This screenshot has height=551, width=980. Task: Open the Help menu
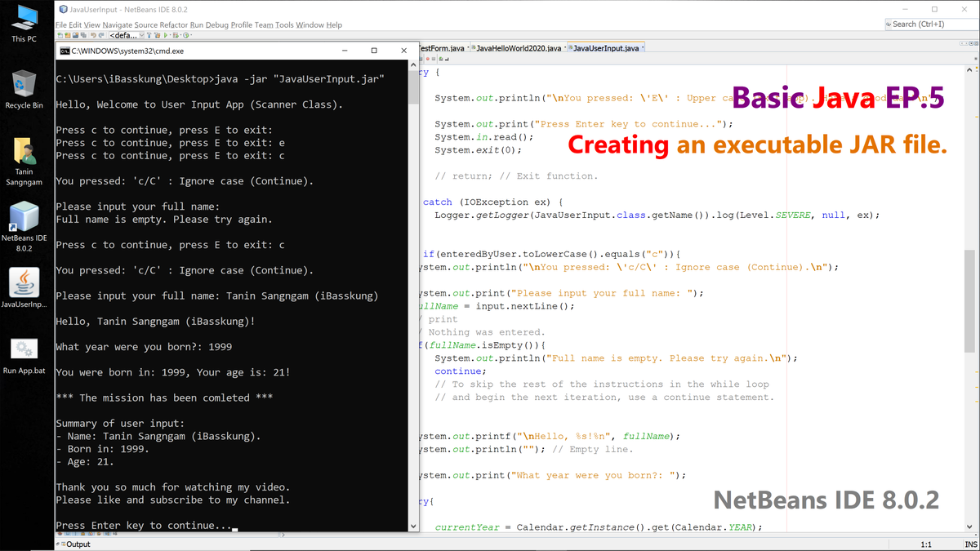334,25
